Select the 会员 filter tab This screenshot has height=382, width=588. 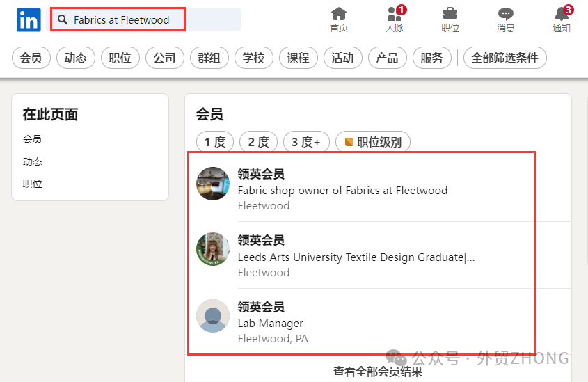pyautogui.click(x=31, y=58)
